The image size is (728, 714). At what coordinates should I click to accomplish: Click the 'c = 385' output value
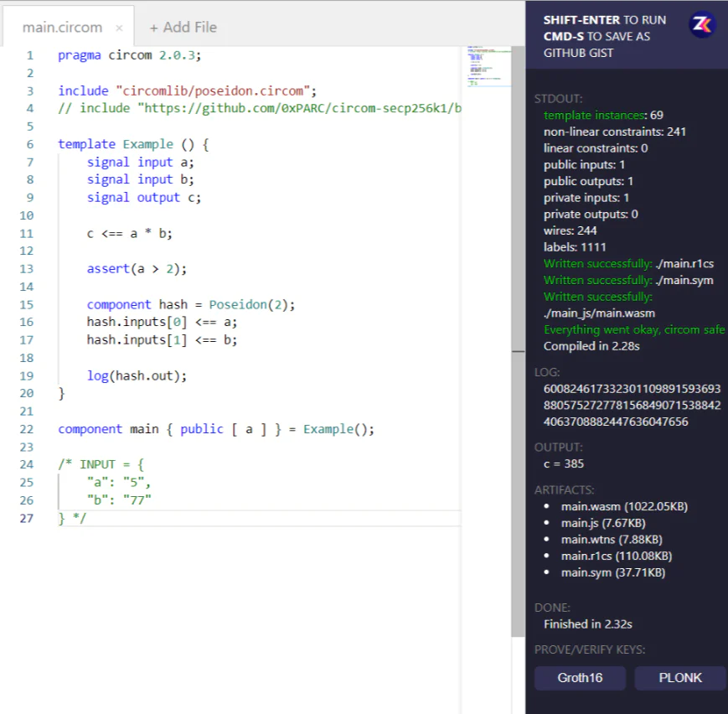[x=564, y=463]
